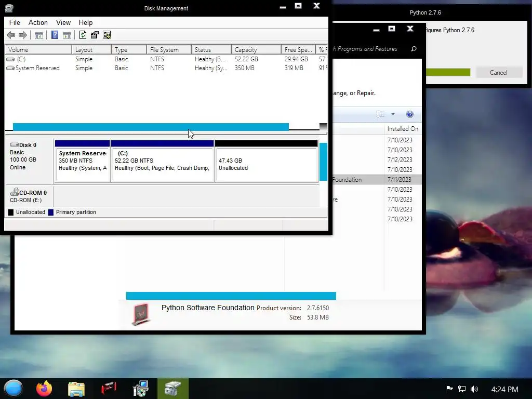Click Size 53.8 MB value in details pane
The image size is (532, 399).
(318, 317)
